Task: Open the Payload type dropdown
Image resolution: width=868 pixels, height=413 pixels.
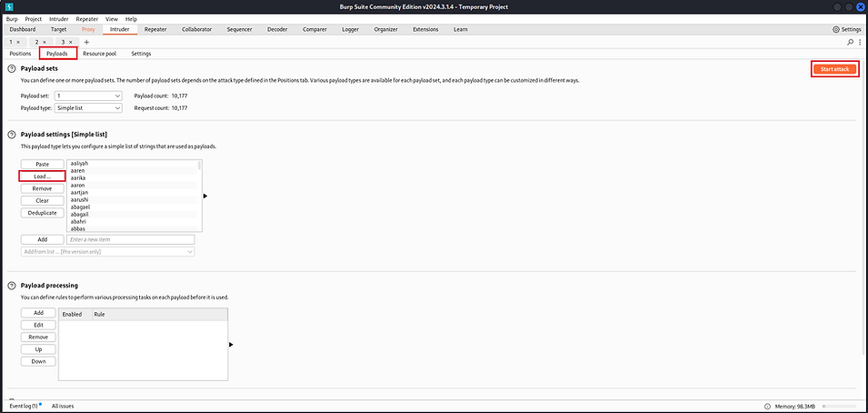Action: [x=88, y=108]
